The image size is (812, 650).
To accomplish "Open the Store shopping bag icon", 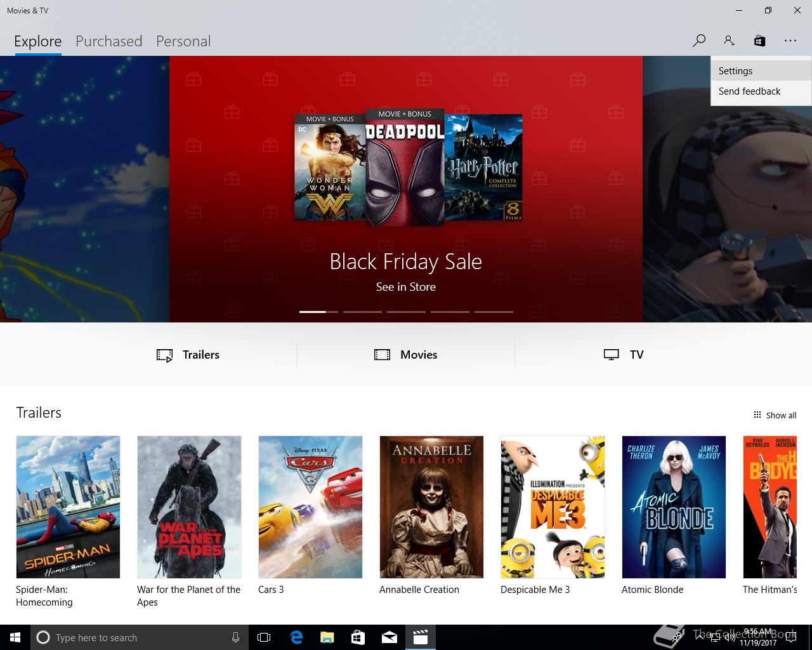I will [759, 41].
